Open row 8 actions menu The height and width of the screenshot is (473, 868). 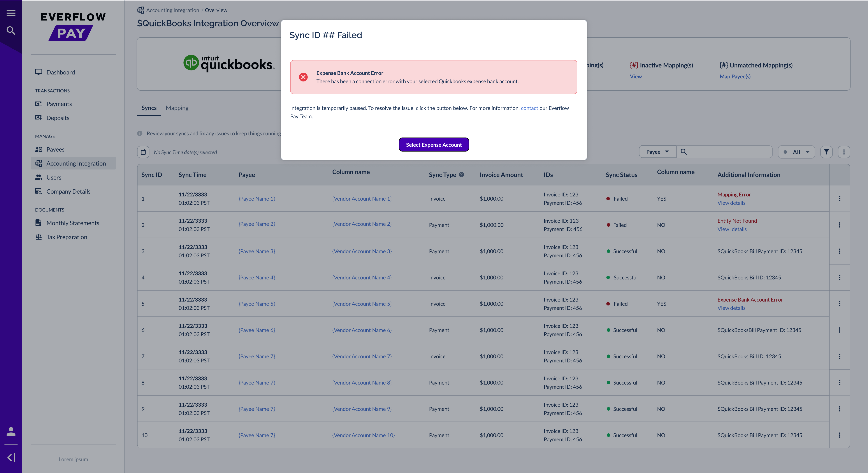click(839, 383)
